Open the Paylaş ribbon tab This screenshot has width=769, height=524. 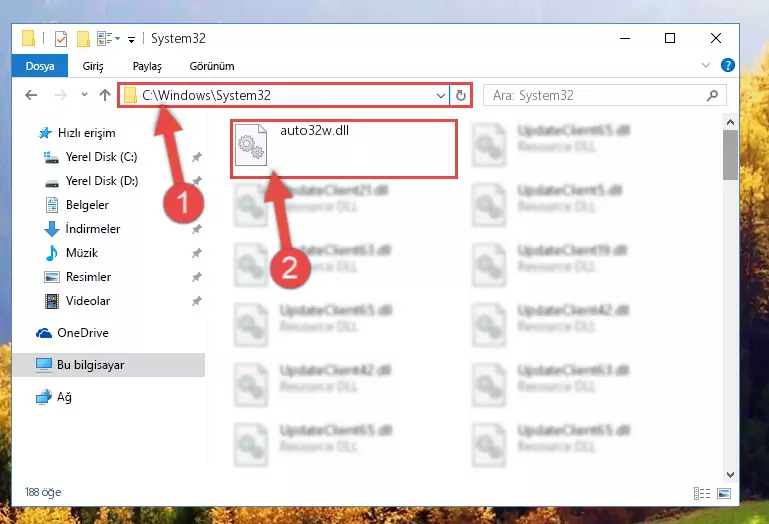tap(147, 66)
